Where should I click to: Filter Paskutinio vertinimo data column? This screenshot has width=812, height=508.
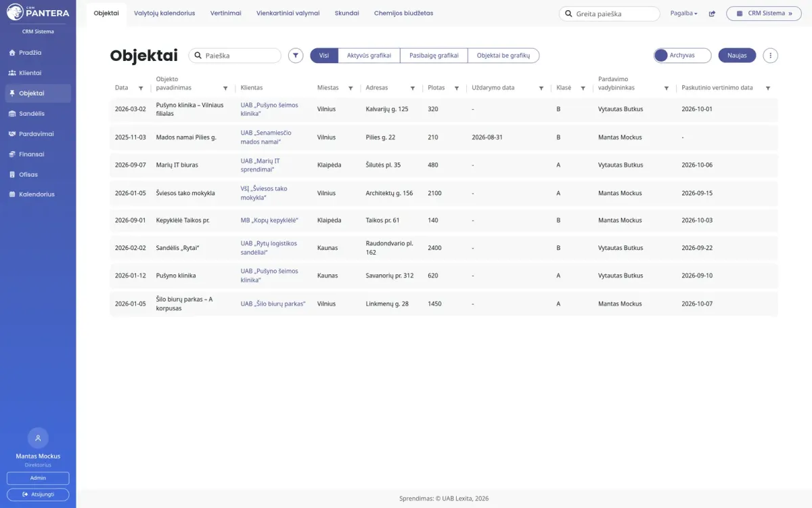point(768,88)
